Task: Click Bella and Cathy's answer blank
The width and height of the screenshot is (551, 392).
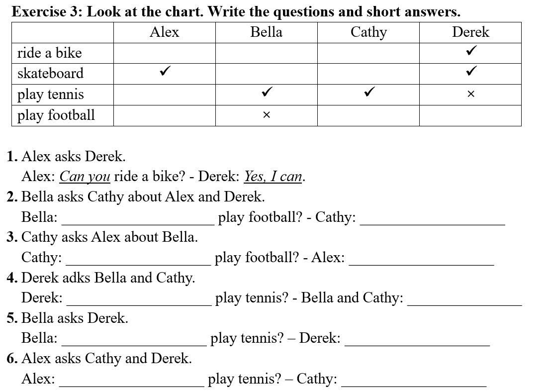Action: pos(464,300)
